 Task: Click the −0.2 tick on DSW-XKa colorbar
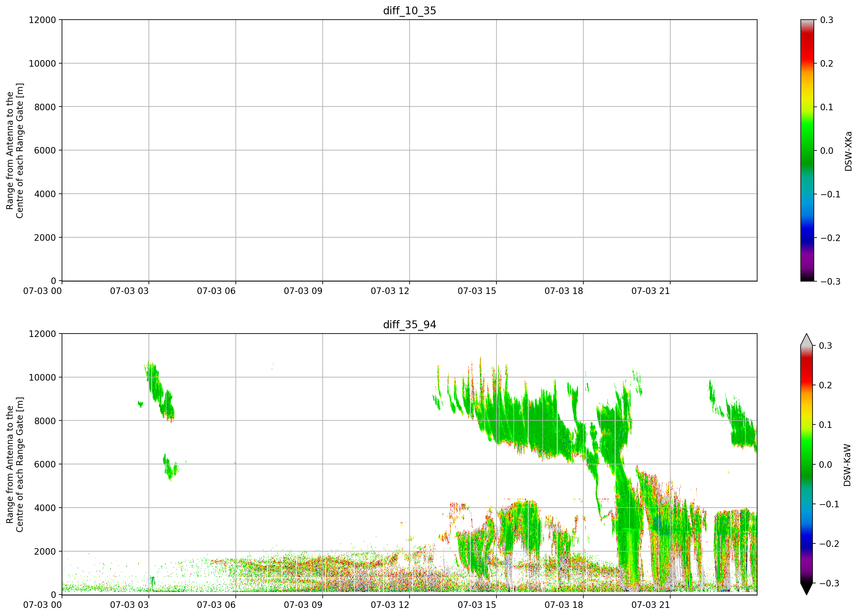pyautogui.click(x=830, y=238)
